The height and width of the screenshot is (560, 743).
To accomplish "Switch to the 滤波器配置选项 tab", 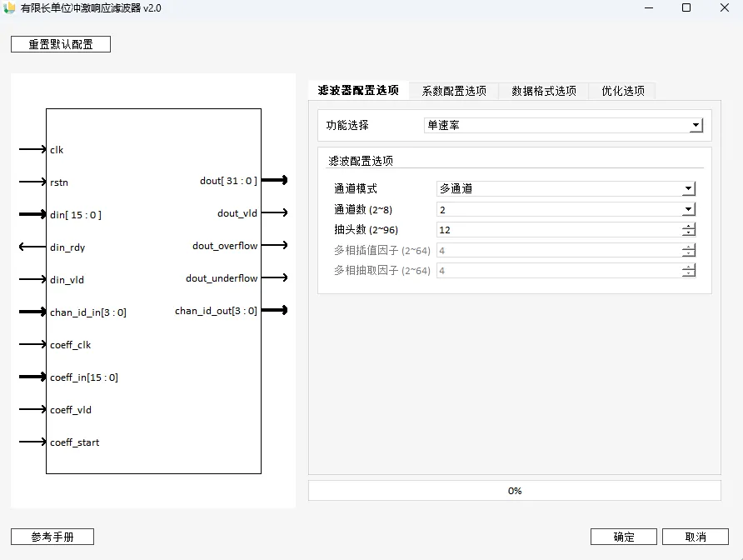I will [358, 91].
